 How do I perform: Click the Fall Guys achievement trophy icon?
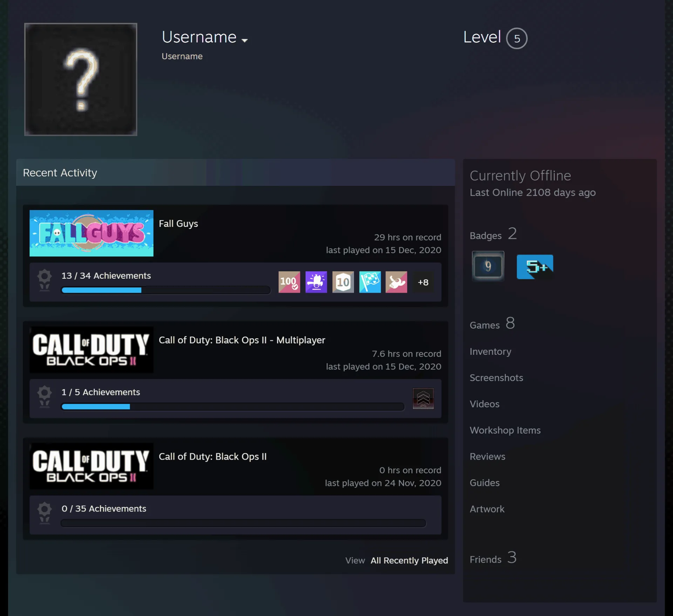click(45, 280)
